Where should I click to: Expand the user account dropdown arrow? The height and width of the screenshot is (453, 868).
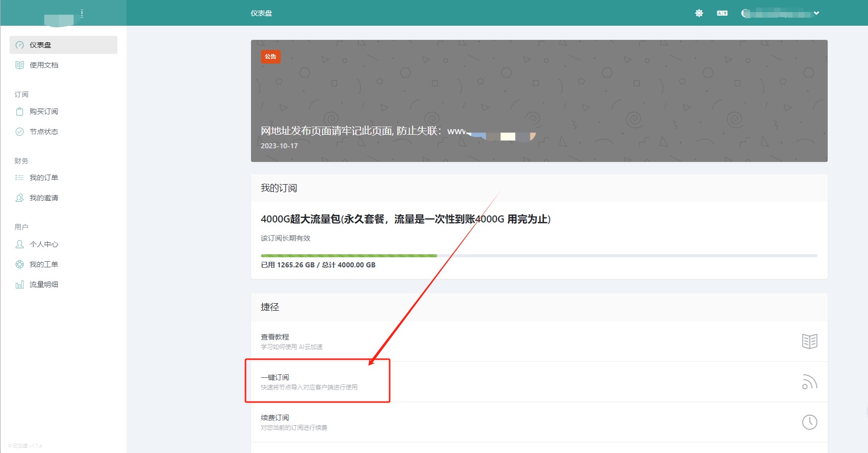point(816,13)
